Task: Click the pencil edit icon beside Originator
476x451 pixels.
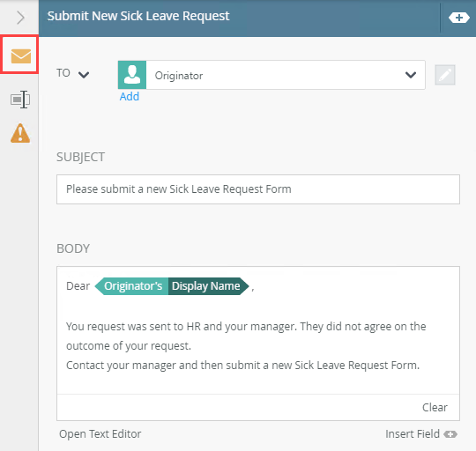Action: (x=445, y=75)
